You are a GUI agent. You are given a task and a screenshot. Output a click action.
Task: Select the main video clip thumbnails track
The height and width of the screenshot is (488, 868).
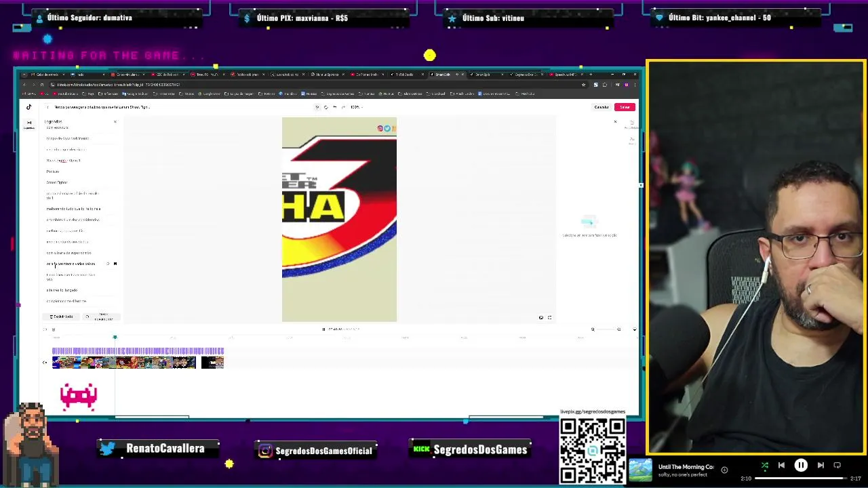point(124,363)
